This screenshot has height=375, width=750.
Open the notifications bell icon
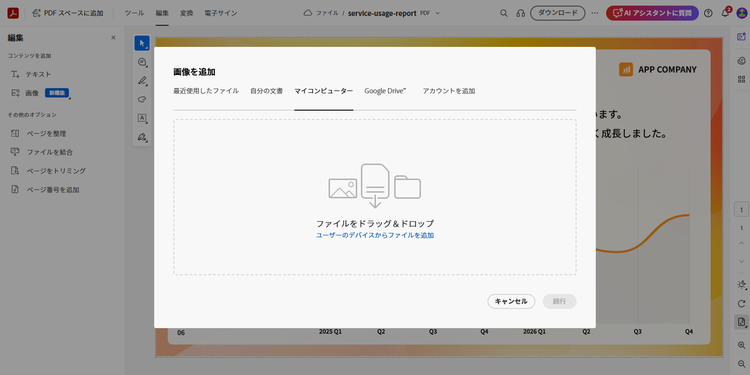(726, 13)
